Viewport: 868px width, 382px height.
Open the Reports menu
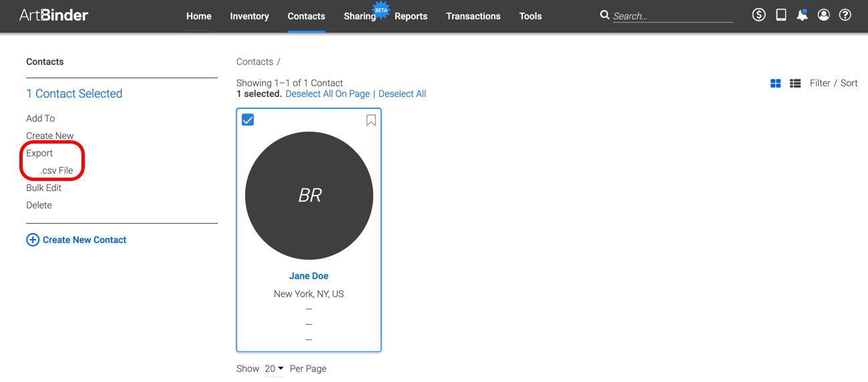click(411, 16)
